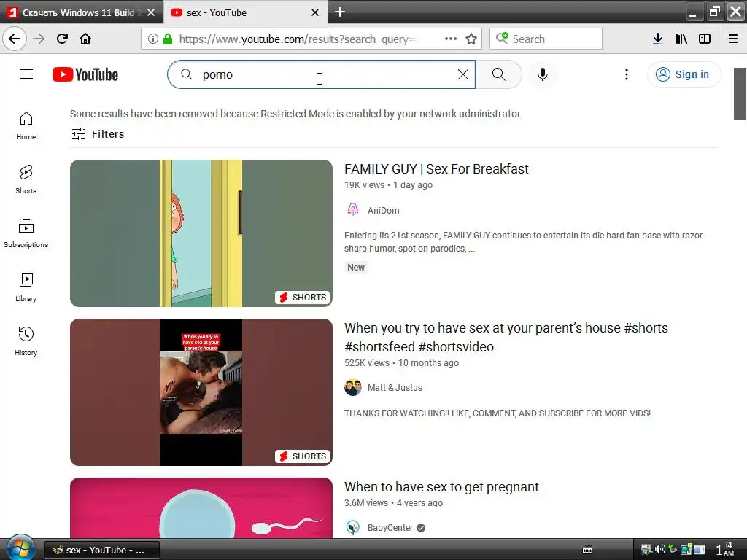The width and height of the screenshot is (747, 560).
Task: Reload the current page
Action: click(62, 39)
